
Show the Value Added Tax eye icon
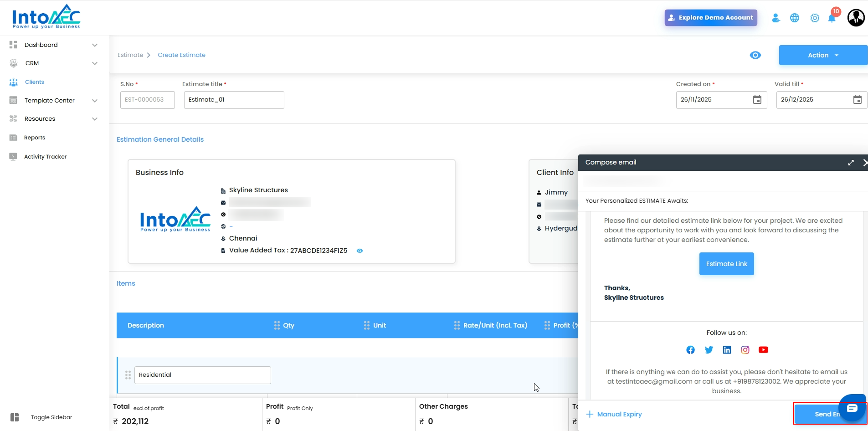[x=360, y=251]
